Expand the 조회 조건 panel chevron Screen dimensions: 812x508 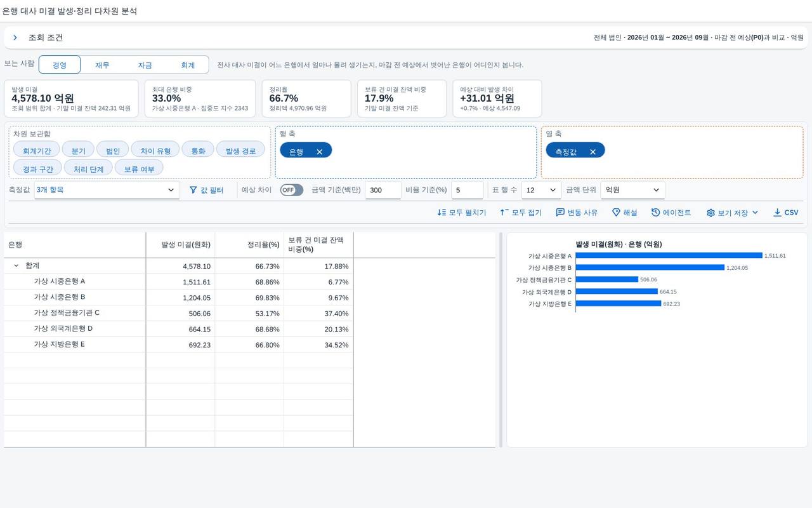click(x=15, y=37)
